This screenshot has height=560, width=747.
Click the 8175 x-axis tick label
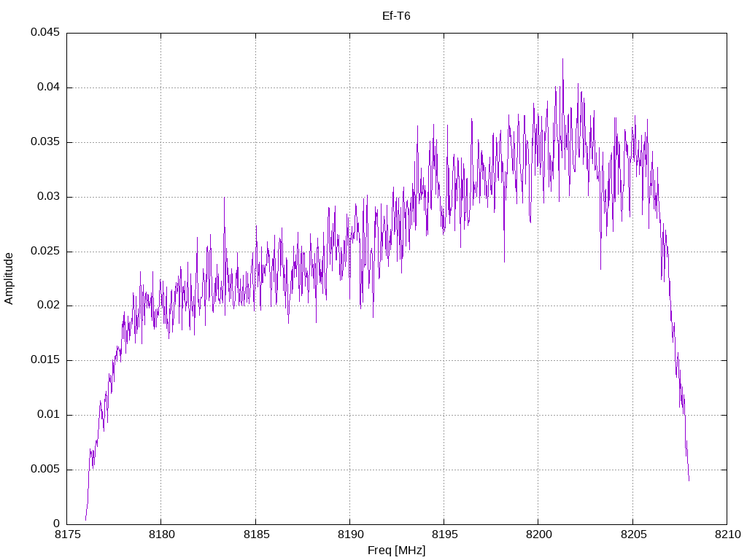[68, 534]
